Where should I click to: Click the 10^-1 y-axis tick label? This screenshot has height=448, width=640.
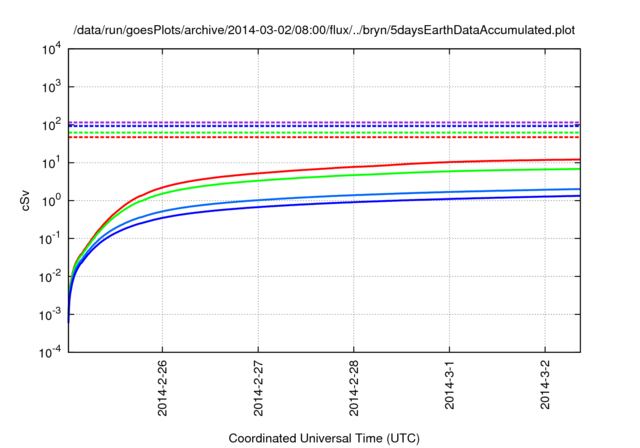pos(50,238)
